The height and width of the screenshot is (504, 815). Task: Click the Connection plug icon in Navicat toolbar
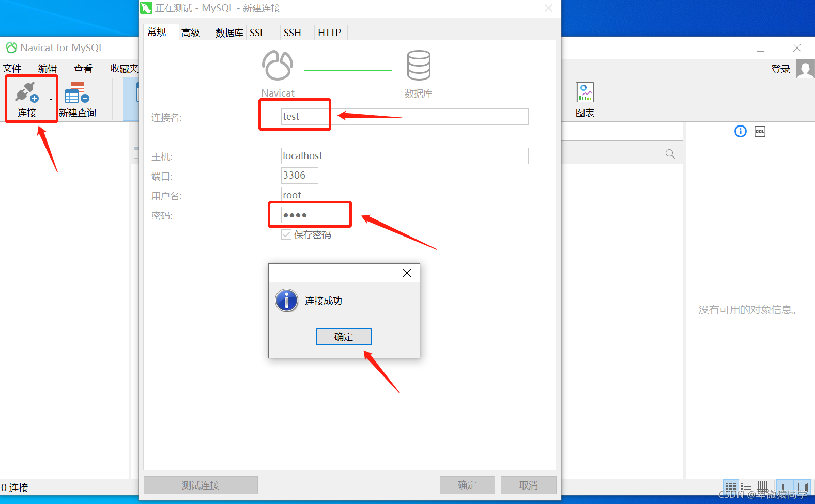(x=26, y=92)
